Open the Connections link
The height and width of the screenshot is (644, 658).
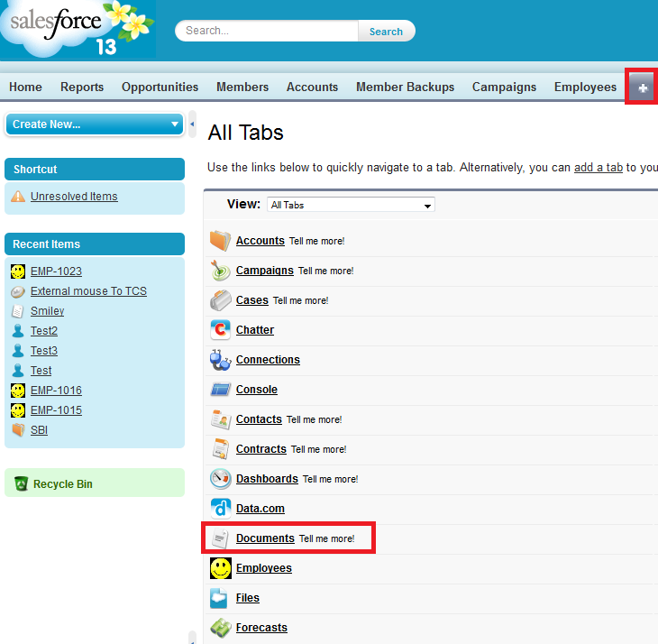(268, 360)
